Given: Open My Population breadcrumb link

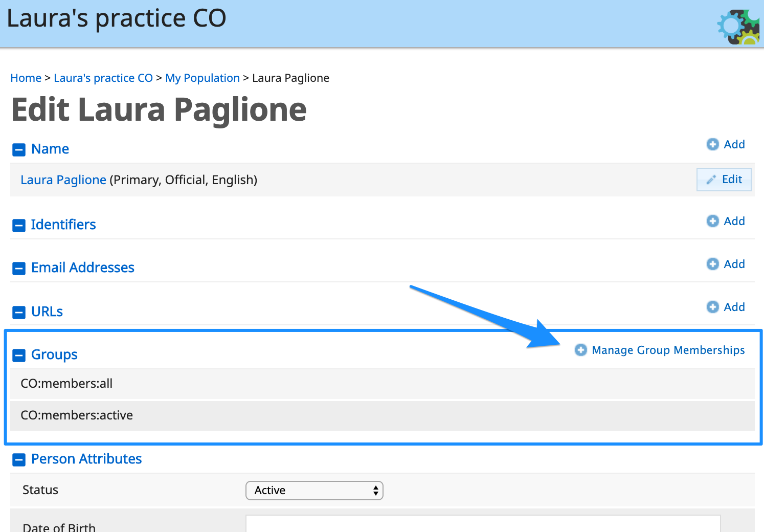Looking at the screenshot, I should pos(203,78).
